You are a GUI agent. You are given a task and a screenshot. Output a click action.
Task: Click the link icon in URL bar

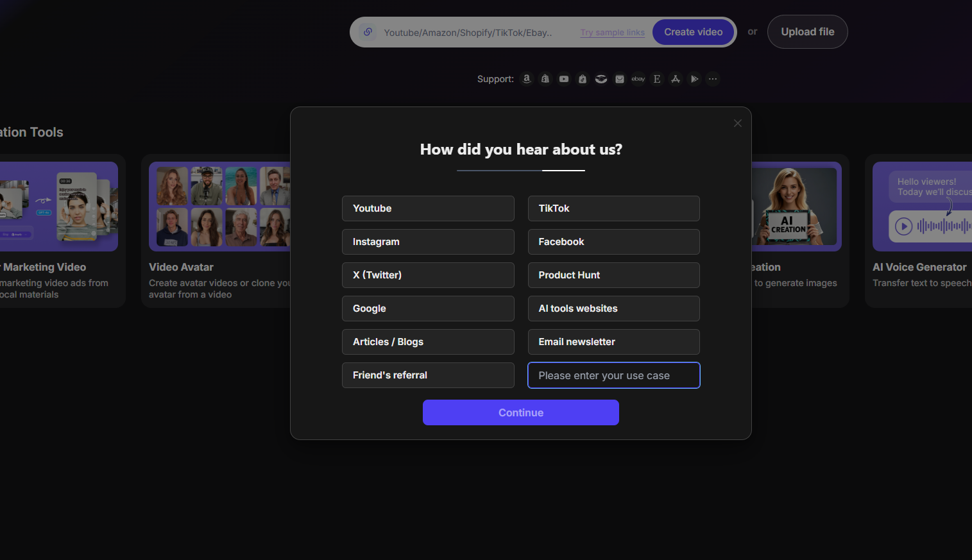coord(368,32)
